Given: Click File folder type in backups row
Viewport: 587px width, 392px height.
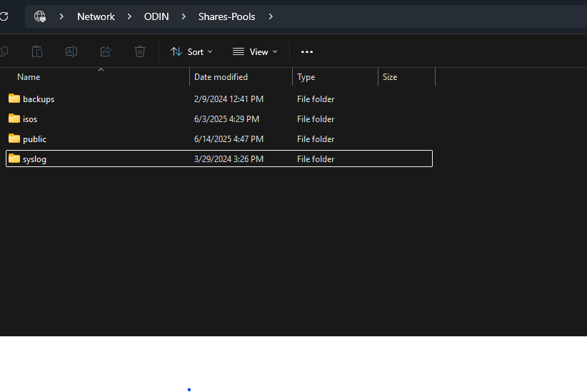Looking at the screenshot, I should (x=316, y=99).
